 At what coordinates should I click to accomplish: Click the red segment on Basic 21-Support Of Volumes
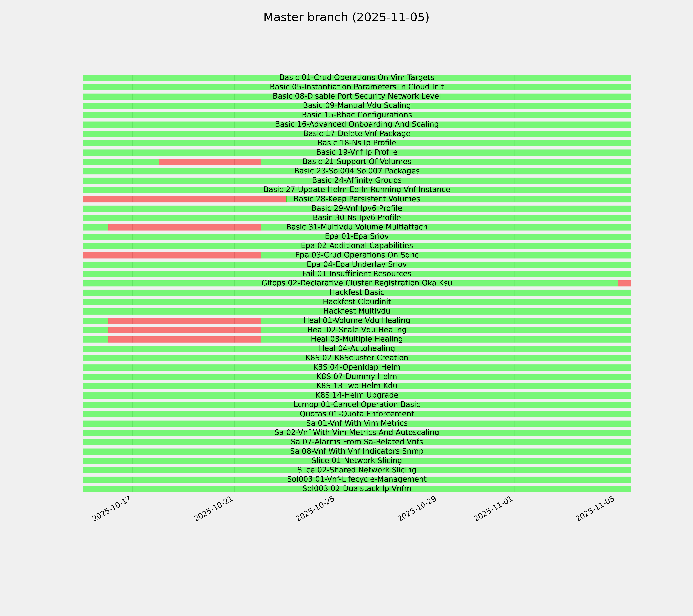pos(210,162)
